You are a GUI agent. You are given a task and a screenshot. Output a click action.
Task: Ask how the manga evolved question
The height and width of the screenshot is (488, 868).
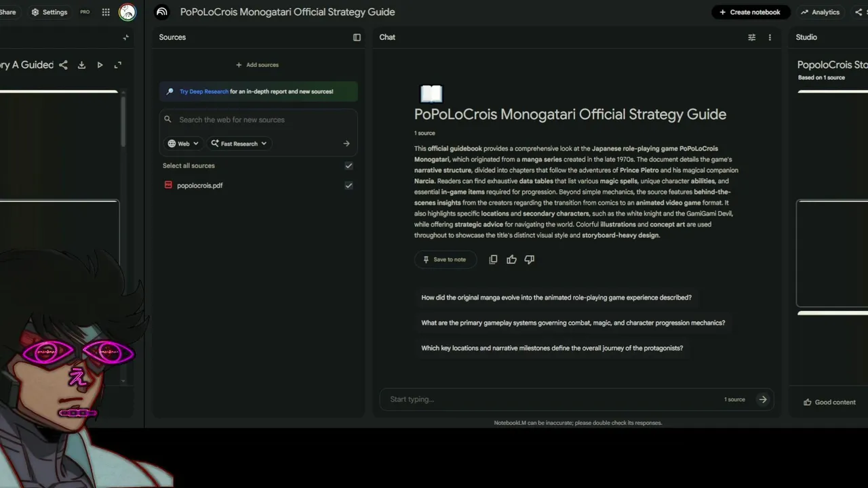pyautogui.click(x=557, y=298)
